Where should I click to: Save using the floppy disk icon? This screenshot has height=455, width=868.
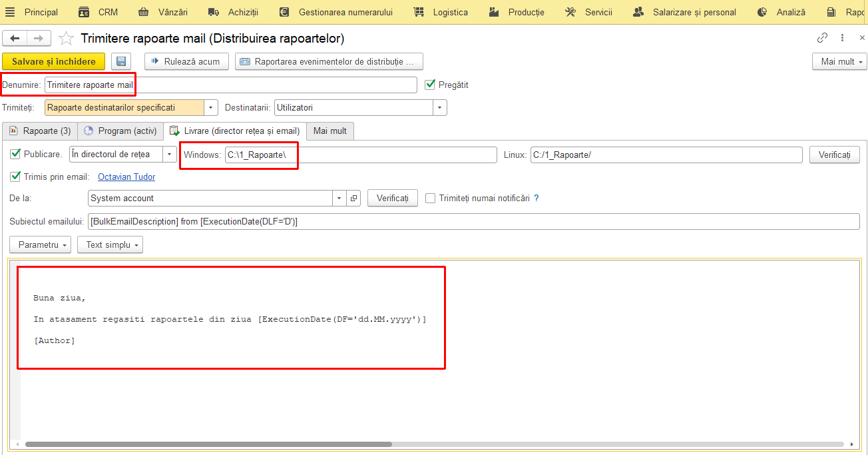(x=121, y=61)
